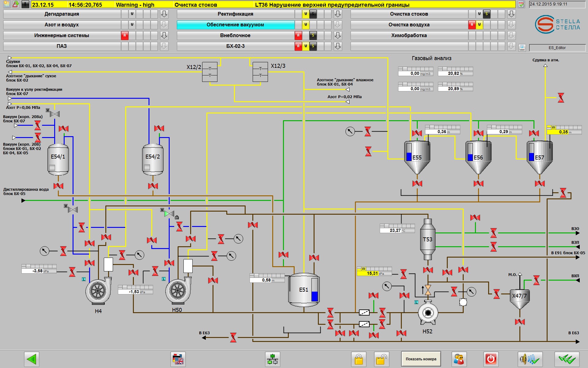The image size is (588, 368).
Task: Switch to the Ректификация screen
Action: pos(236,14)
